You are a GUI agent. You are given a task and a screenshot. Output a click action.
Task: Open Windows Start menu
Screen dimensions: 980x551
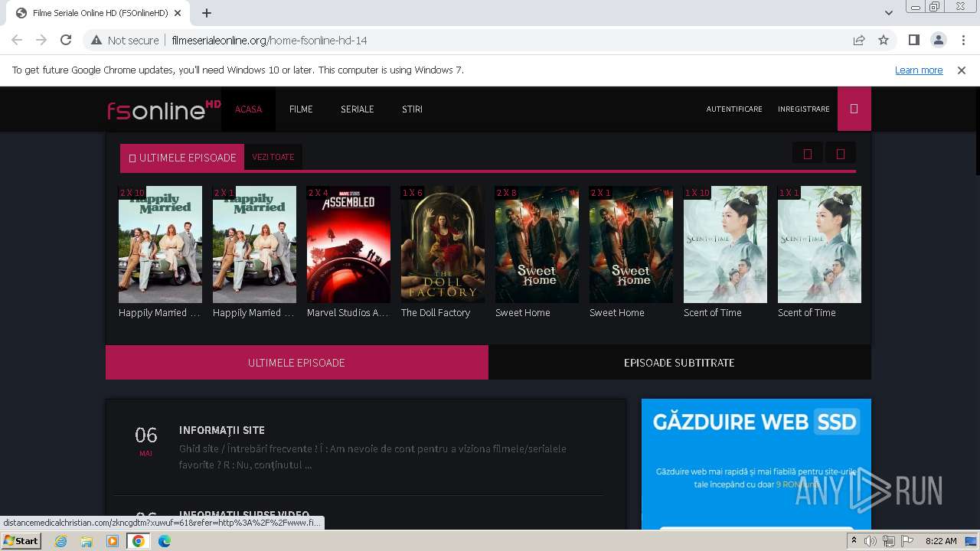click(21, 540)
